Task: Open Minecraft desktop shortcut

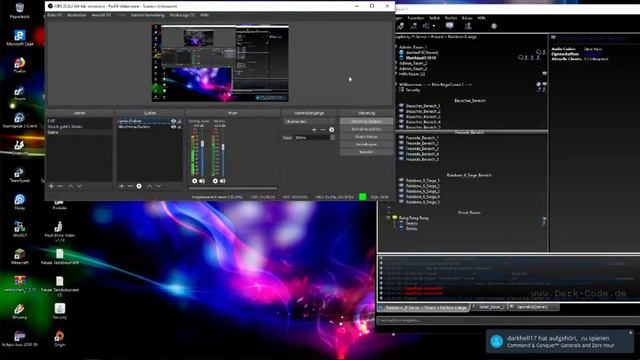Action: point(20,257)
